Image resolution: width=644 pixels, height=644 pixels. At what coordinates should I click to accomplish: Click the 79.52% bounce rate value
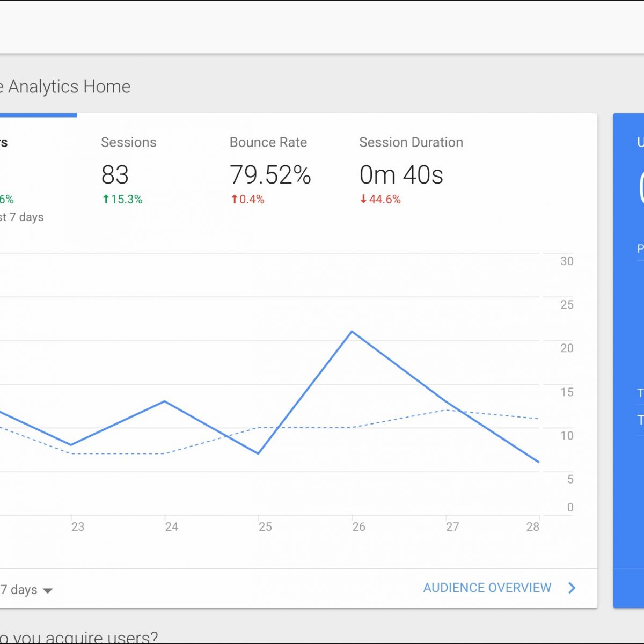270,175
